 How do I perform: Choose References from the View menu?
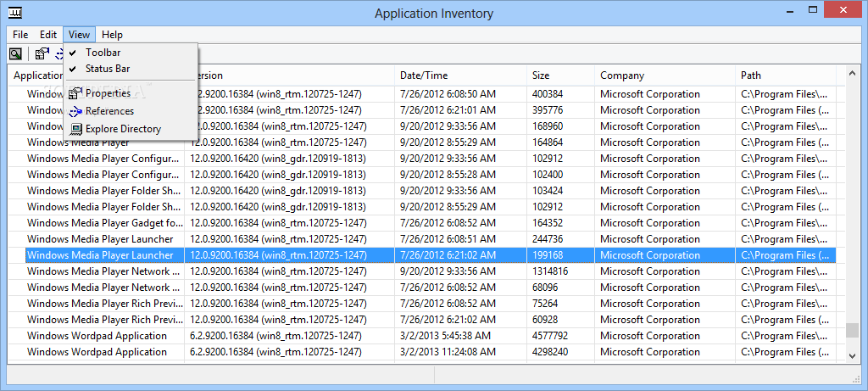(109, 111)
